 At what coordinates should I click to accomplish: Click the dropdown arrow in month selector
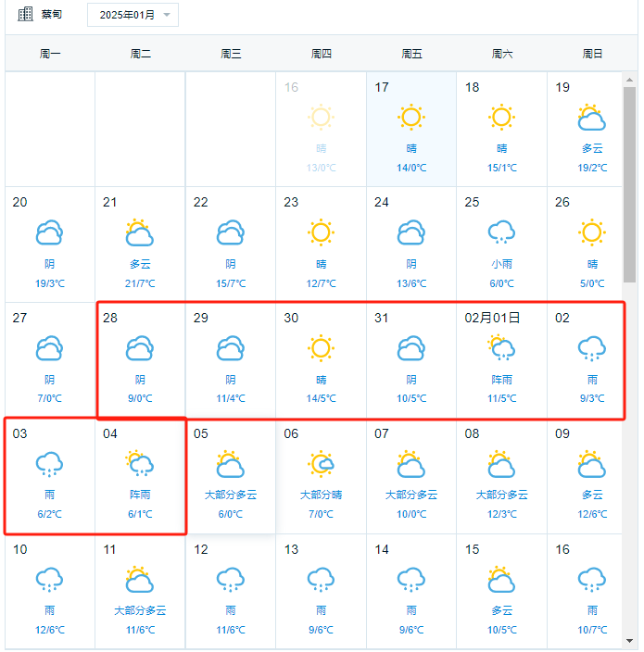[x=167, y=15]
